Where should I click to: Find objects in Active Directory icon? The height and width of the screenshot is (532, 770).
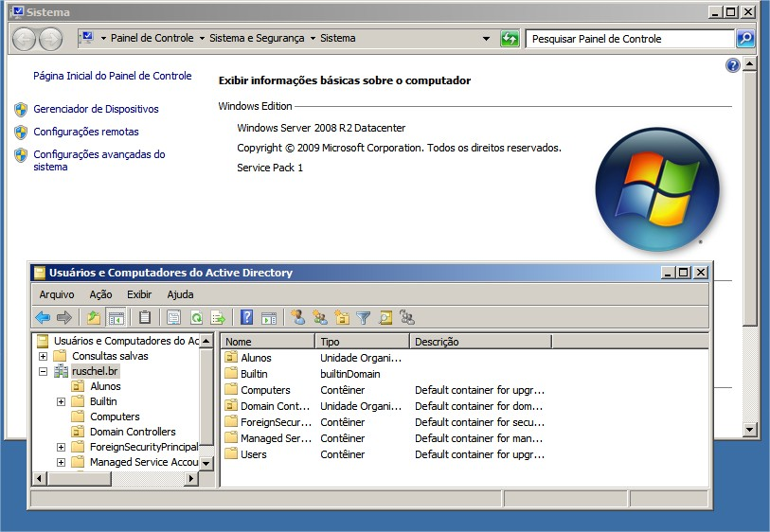point(385,318)
